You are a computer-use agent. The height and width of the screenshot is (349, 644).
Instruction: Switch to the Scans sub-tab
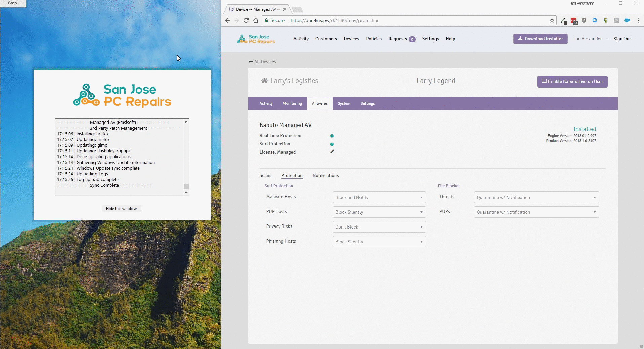(265, 176)
